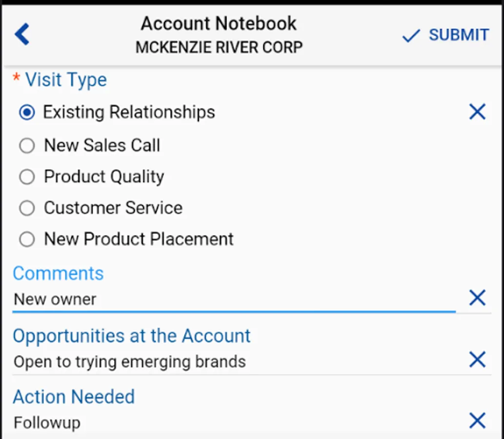Select the Existing Relationships radio button
This screenshot has width=504, height=439.
pyautogui.click(x=27, y=113)
